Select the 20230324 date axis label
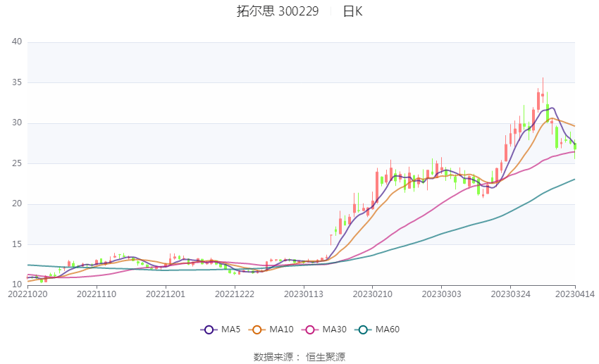The image size is (599, 364). pos(510,294)
